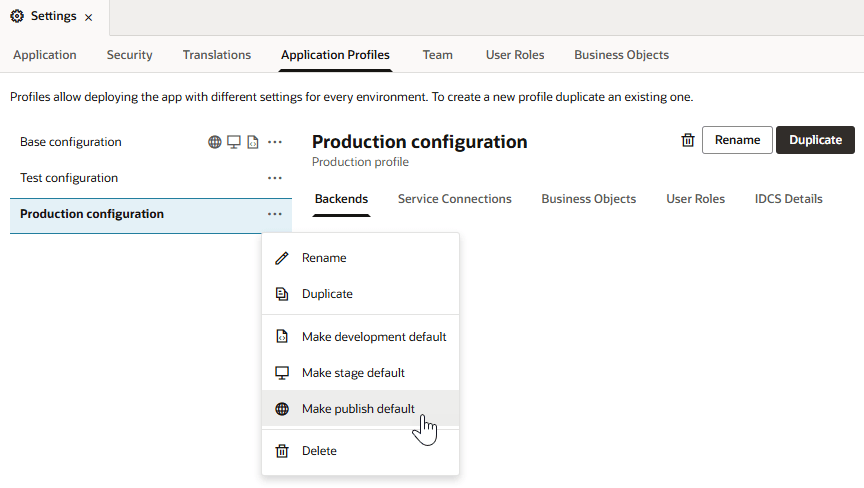Select Make stage default
Screen dimensions: 864x488
[360, 373]
